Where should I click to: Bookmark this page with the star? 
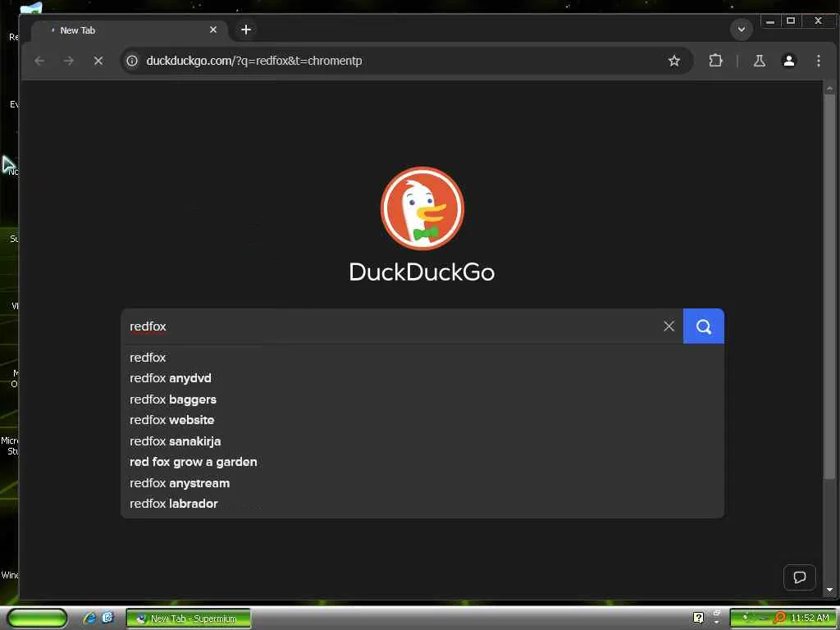(674, 61)
